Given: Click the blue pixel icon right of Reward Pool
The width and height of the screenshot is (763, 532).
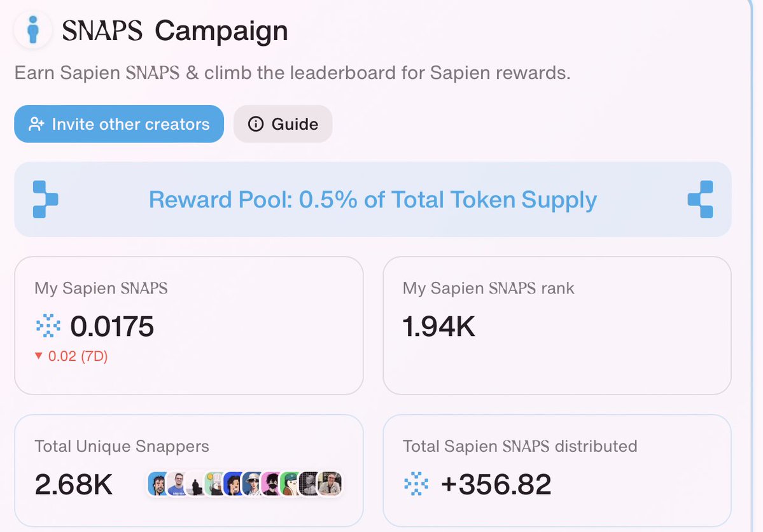Looking at the screenshot, I should point(700,199).
